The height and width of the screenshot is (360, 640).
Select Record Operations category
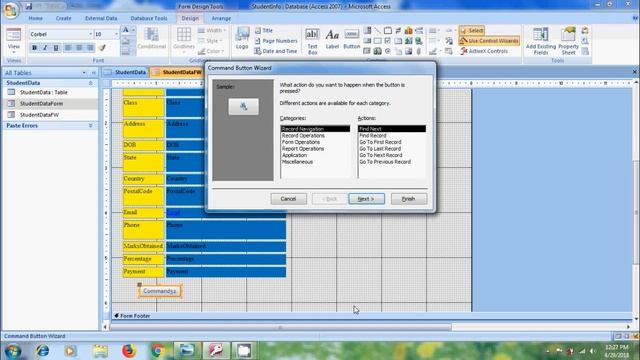(x=303, y=136)
